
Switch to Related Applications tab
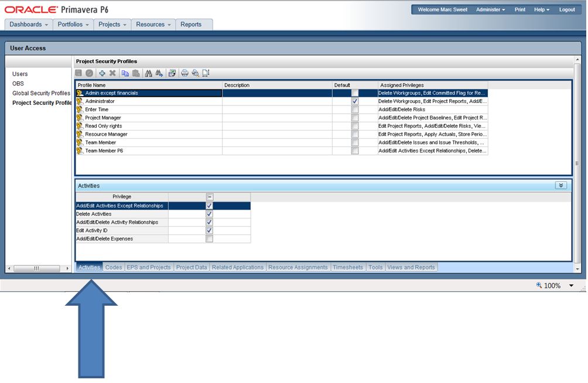pyautogui.click(x=238, y=267)
